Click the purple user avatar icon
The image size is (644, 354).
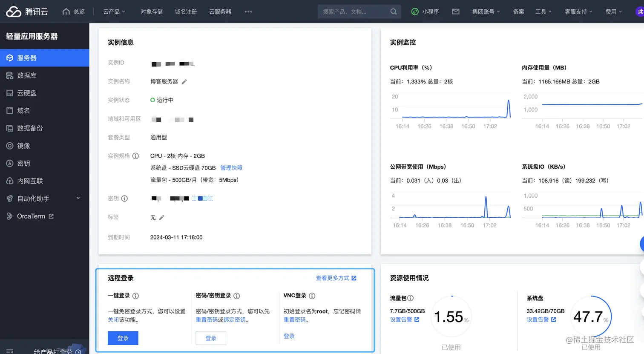(640, 12)
